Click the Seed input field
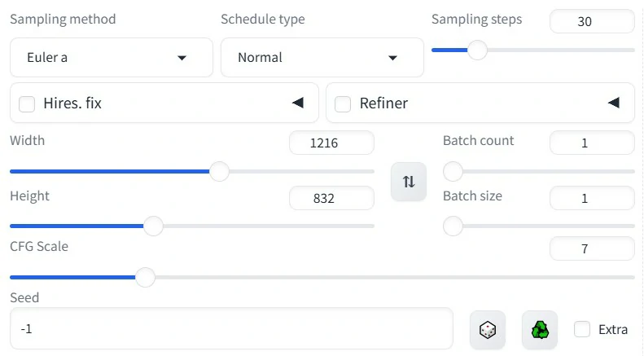This screenshot has height=356, width=644. pyautogui.click(x=231, y=329)
